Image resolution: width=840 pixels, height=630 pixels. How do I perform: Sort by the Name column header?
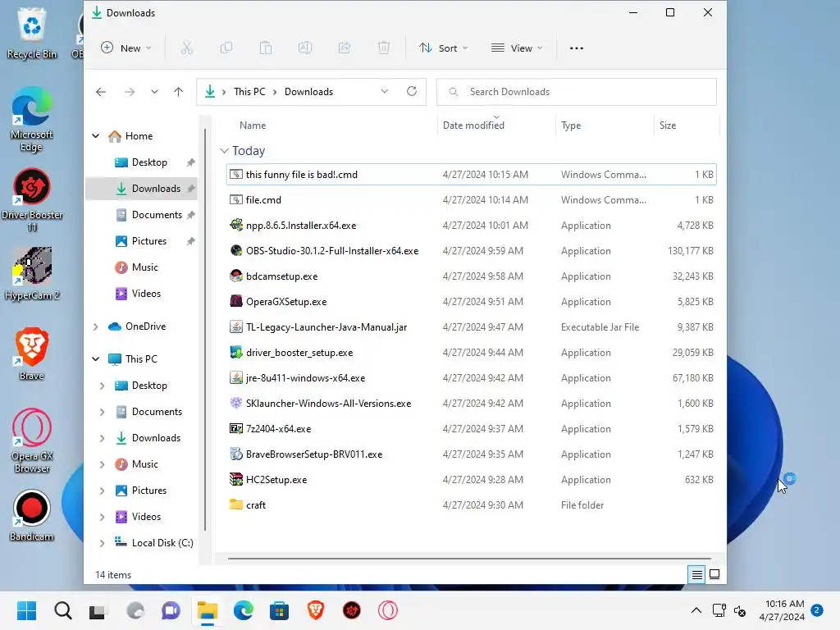pos(253,126)
